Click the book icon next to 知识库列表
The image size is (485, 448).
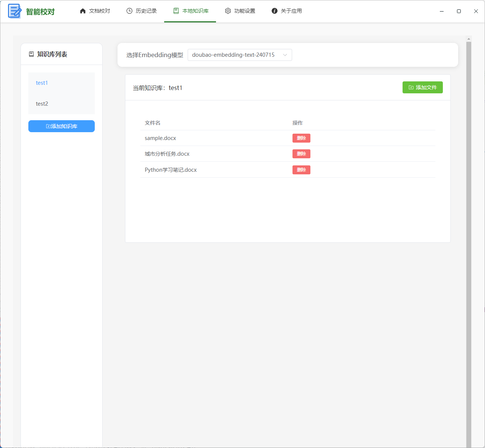(x=31, y=54)
